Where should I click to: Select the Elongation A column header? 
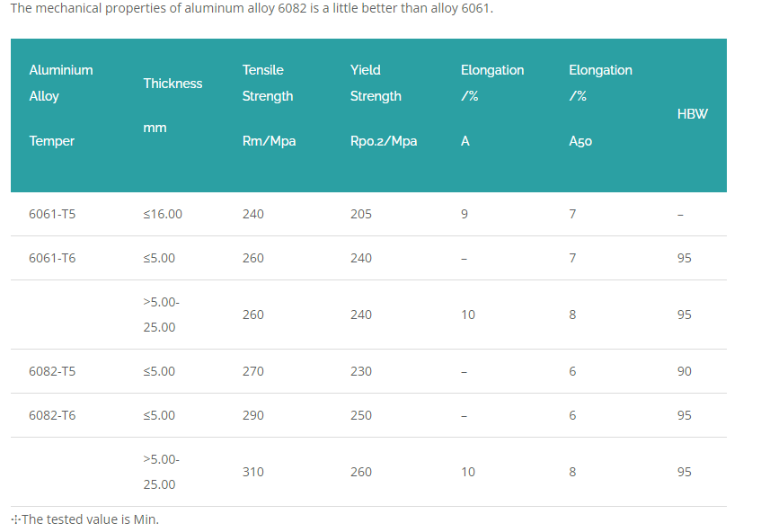point(492,105)
